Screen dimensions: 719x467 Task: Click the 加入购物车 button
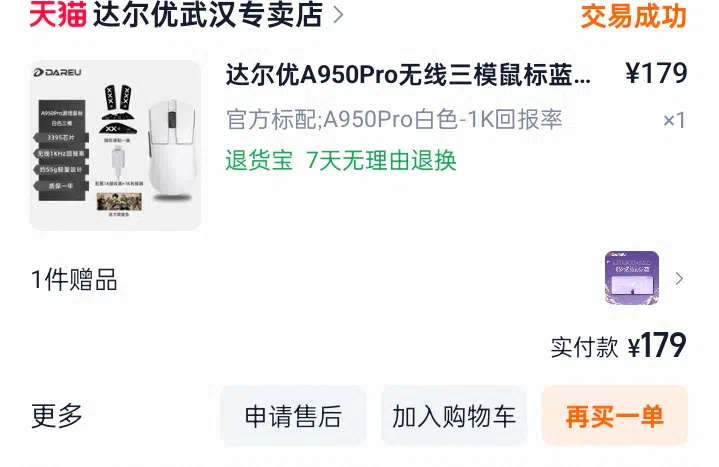pyautogui.click(x=454, y=416)
